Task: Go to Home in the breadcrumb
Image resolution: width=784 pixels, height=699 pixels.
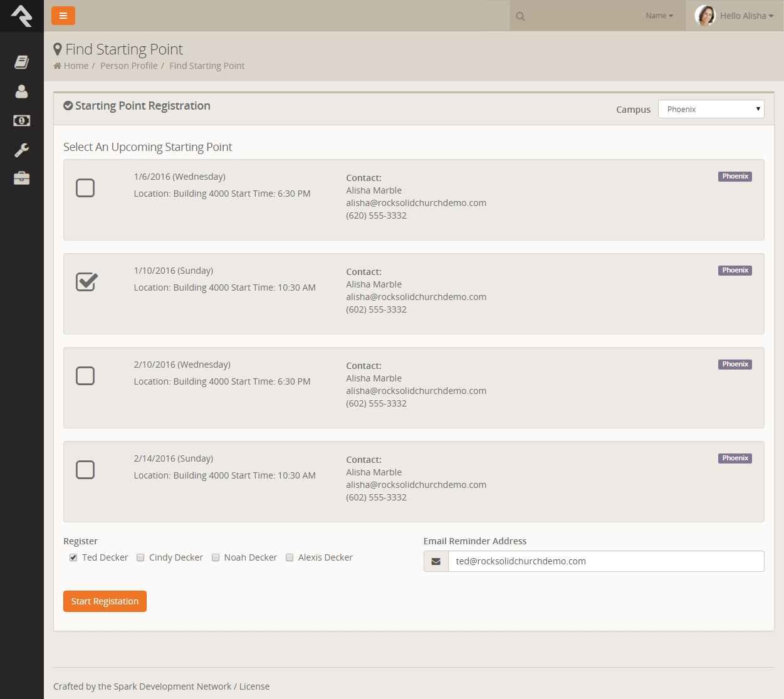Action: pyautogui.click(x=76, y=66)
